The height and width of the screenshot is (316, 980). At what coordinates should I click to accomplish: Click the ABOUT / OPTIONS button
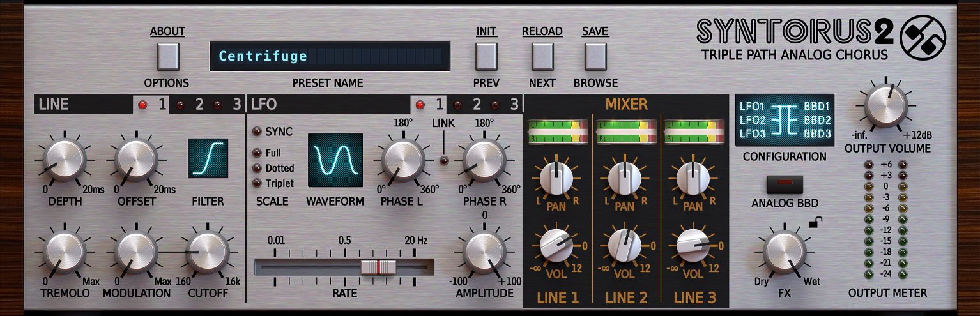pyautogui.click(x=168, y=57)
